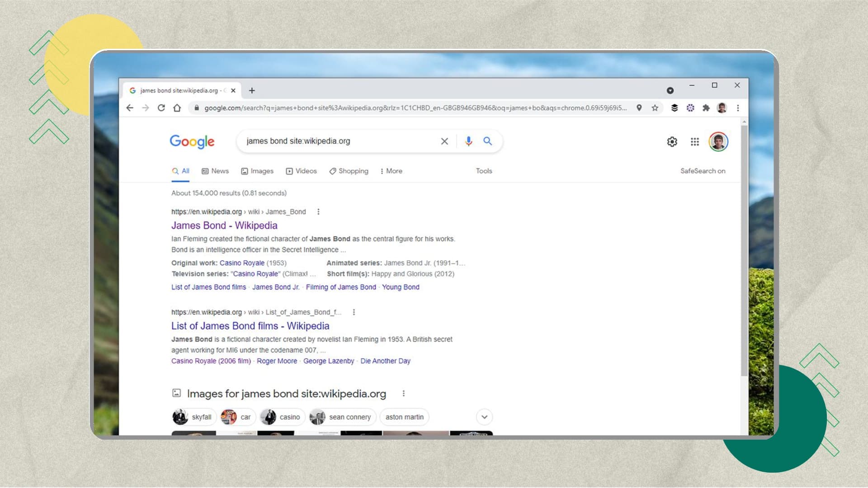
Task: Open the Google apps grid
Action: tap(695, 142)
